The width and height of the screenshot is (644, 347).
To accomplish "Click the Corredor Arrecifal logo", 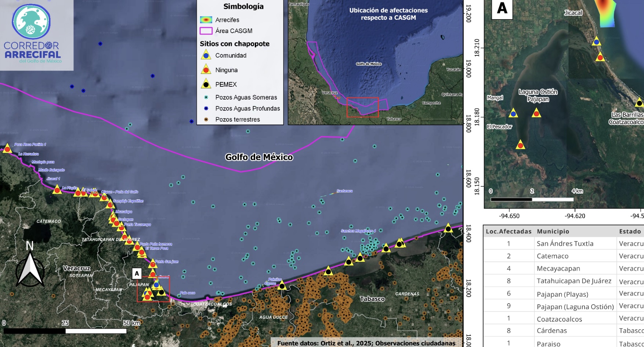I will point(32,34).
